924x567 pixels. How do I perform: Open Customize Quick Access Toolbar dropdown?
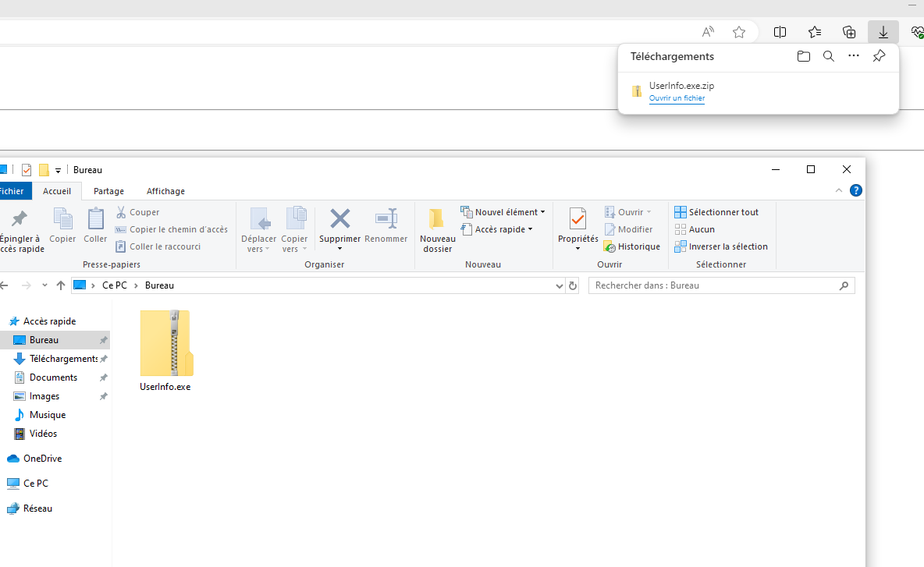tap(58, 170)
